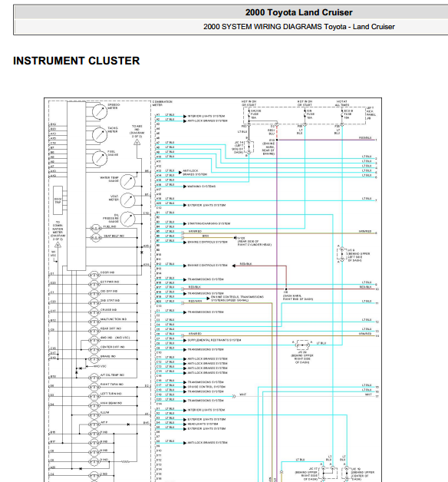Click 'INTERIOR LIGHTS SYSTEM' at terminal A1

point(206,116)
